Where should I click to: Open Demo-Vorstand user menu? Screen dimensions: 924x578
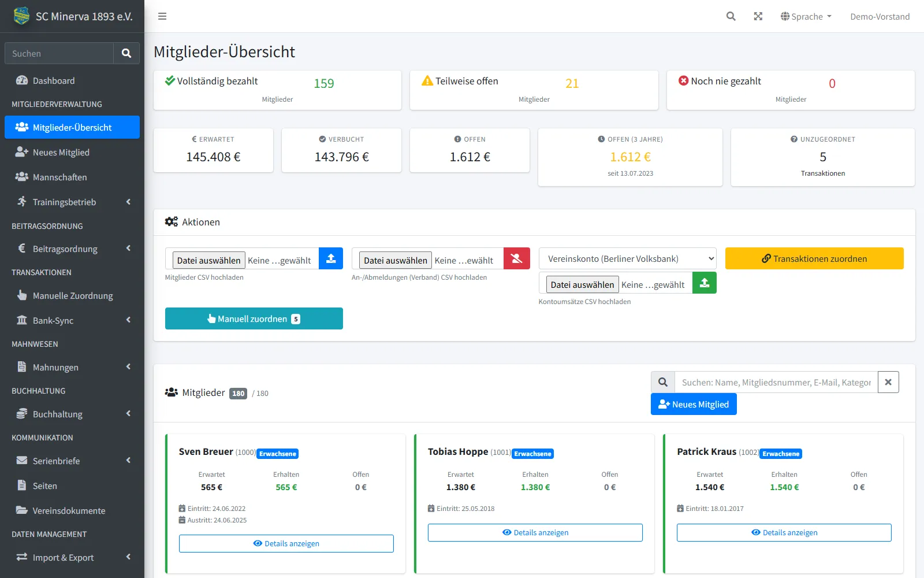point(880,16)
